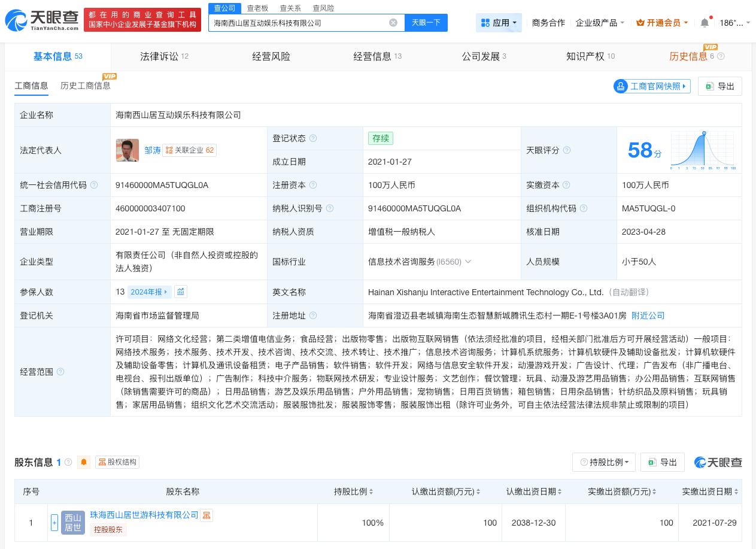Click the Excel icon next to 导出
The height and width of the screenshot is (549, 756).
click(652, 462)
